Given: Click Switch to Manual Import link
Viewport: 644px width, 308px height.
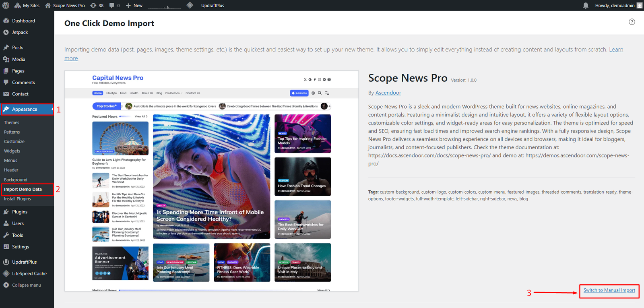Looking at the screenshot, I should (x=609, y=290).
